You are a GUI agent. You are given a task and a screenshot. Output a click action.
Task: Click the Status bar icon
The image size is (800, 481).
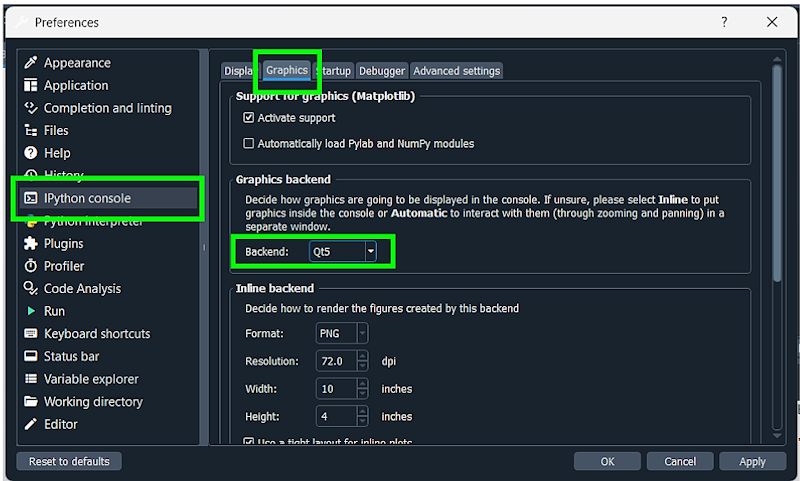(x=31, y=356)
